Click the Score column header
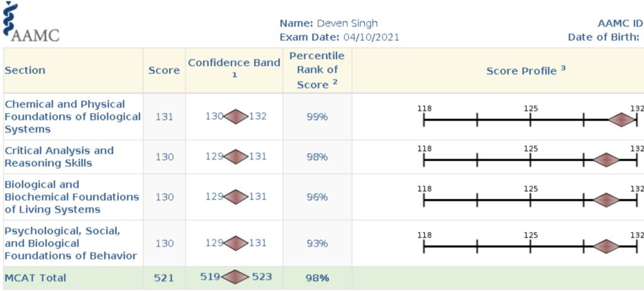Screen dimensions: 644x291 click(164, 71)
